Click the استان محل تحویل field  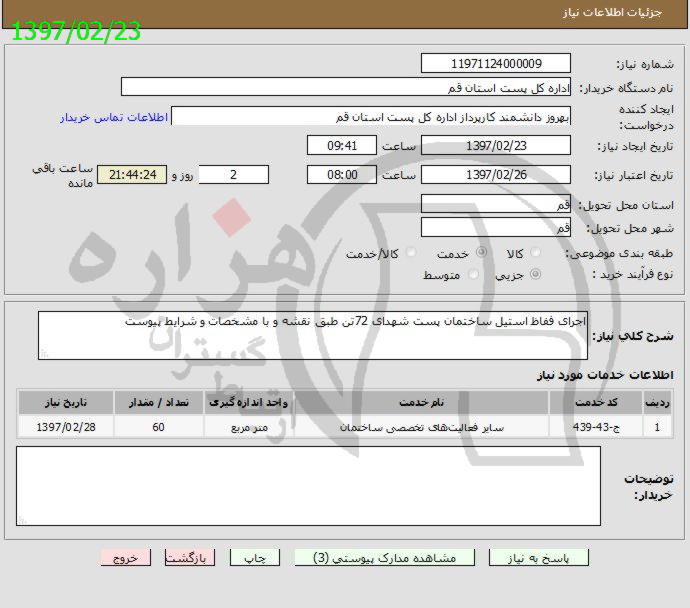coord(496,204)
